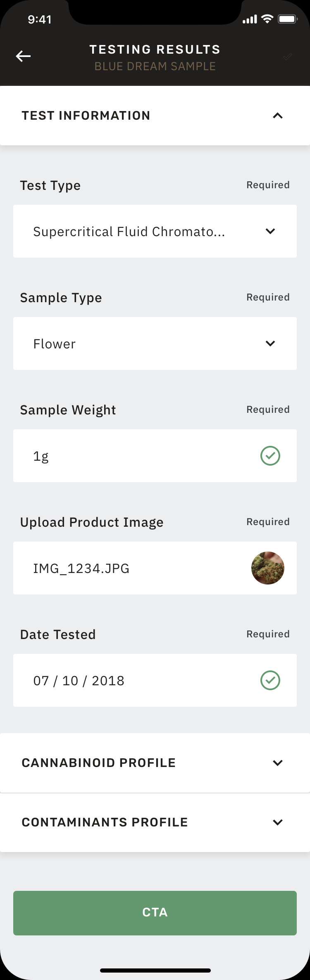Collapse the Test Information section

coord(278,116)
